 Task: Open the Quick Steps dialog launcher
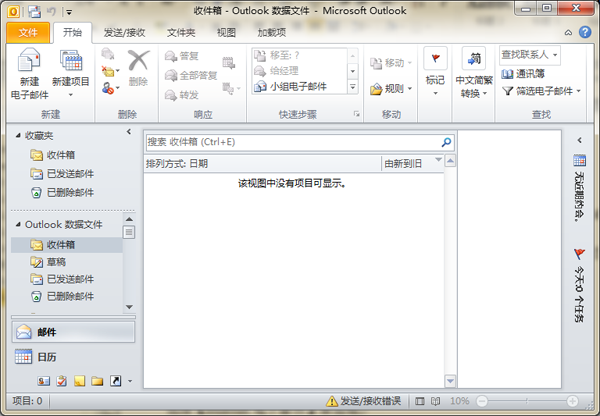coord(356,114)
